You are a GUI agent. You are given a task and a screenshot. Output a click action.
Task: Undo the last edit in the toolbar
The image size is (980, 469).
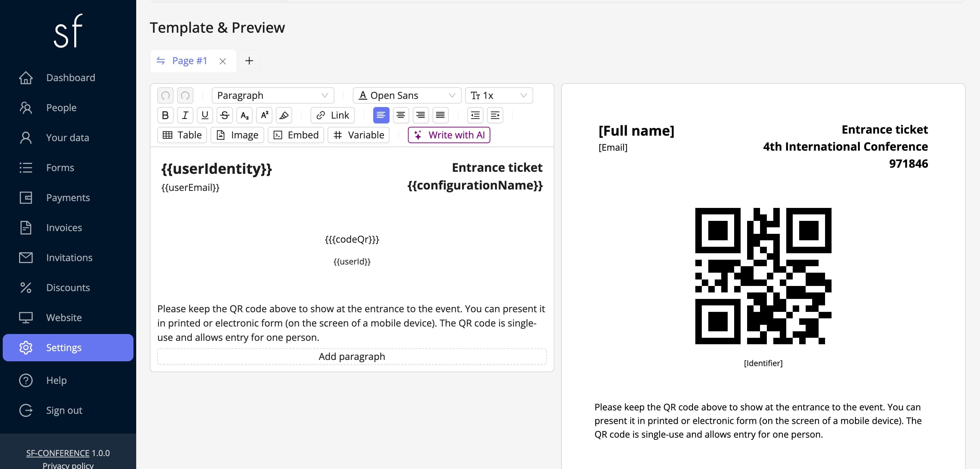pos(165,95)
